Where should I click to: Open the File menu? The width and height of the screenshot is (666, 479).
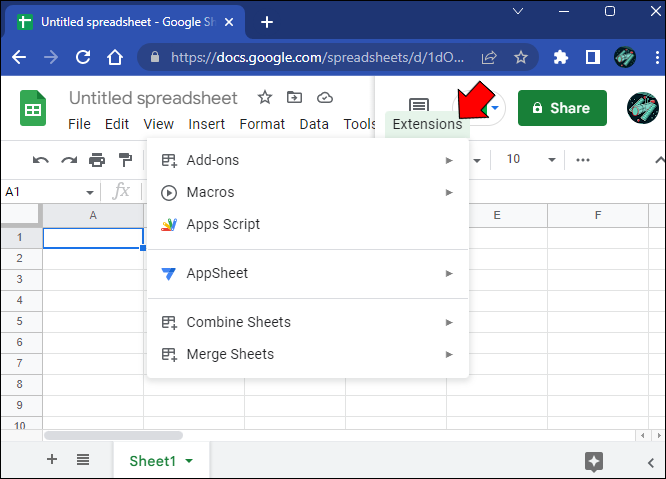point(79,124)
